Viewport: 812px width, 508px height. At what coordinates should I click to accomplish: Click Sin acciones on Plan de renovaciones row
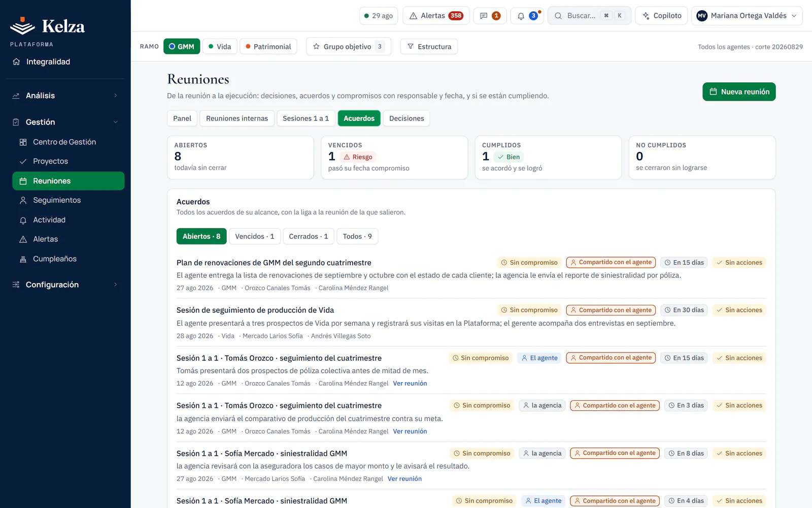tap(739, 263)
